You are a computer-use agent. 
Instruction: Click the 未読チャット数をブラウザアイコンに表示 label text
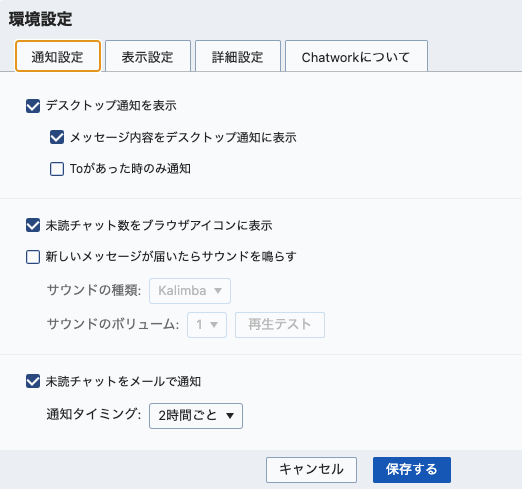click(x=159, y=225)
